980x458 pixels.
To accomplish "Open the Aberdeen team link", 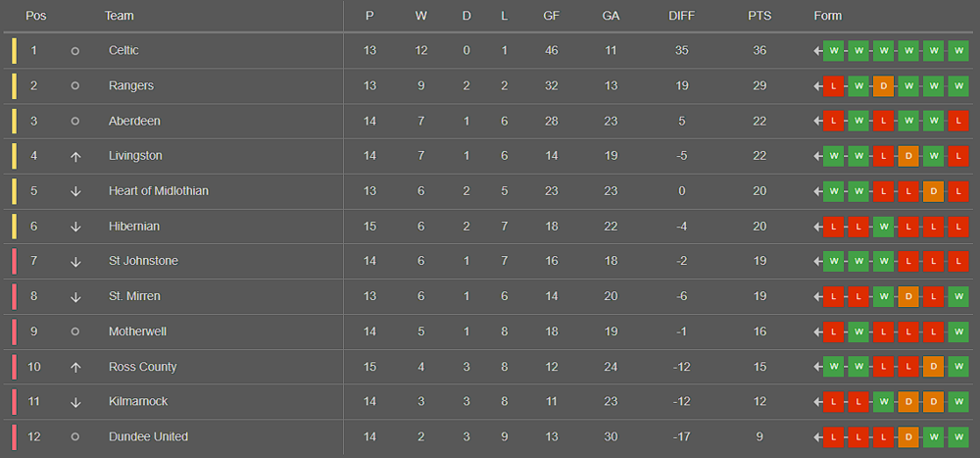I will click(x=134, y=121).
